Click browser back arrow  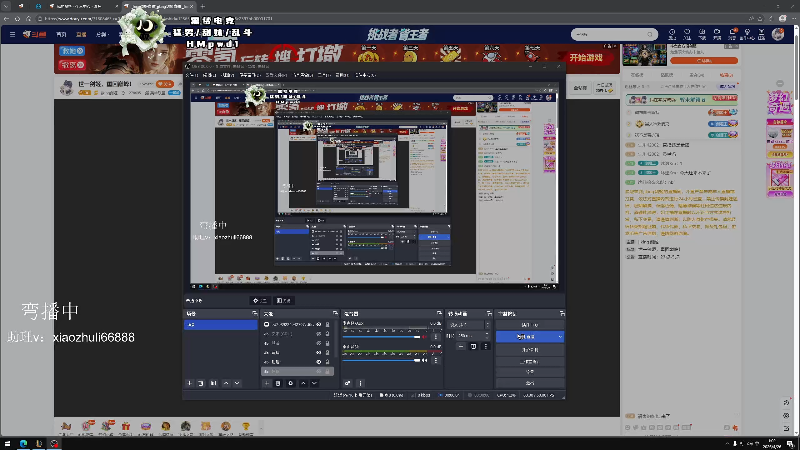coord(7,18)
